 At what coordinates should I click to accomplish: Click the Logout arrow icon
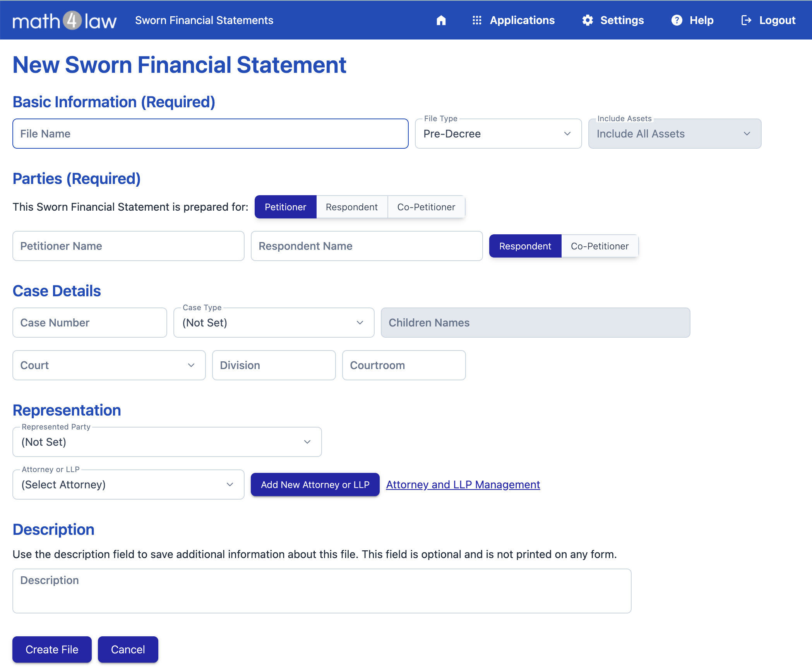[746, 20]
